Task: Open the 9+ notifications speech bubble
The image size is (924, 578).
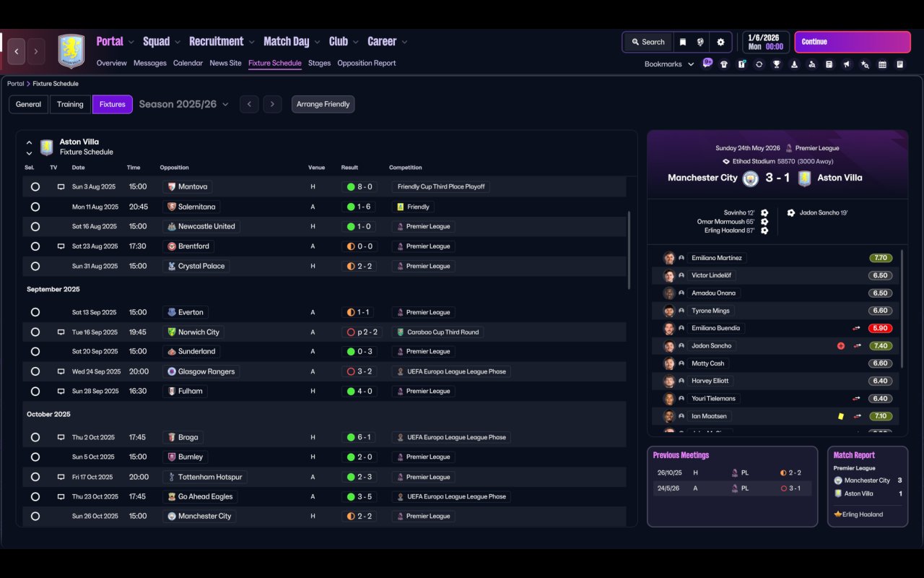Action: 707,63
